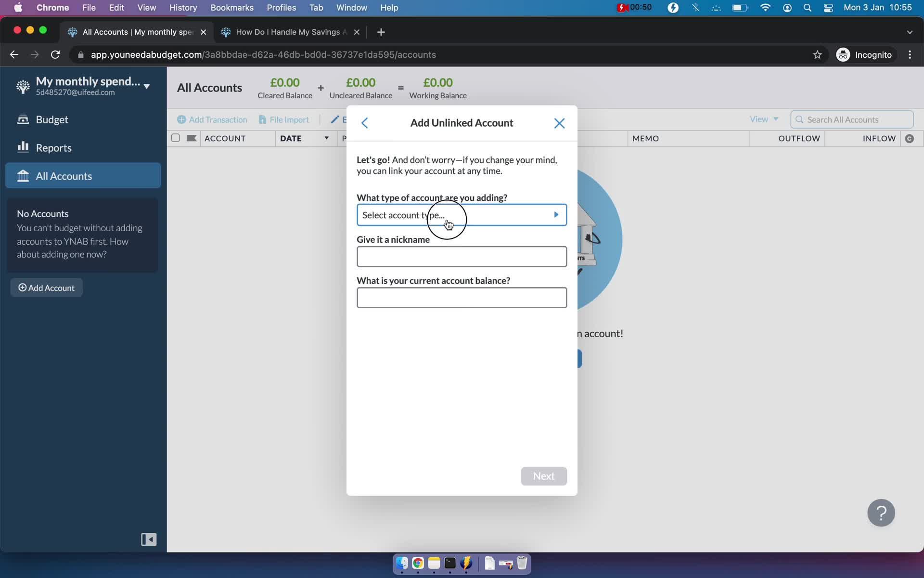Click the Add Account icon
Image resolution: width=924 pixels, height=578 pixels.
coord(22,287)
